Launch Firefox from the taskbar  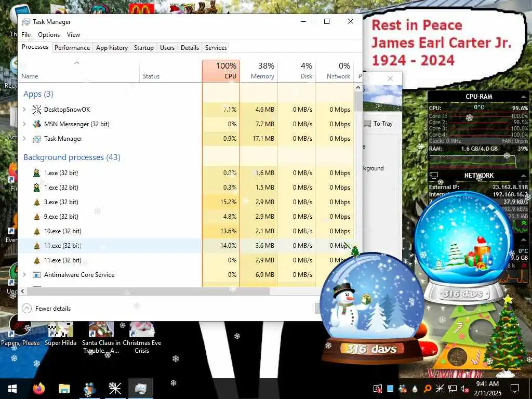click(x=38, y=389)
